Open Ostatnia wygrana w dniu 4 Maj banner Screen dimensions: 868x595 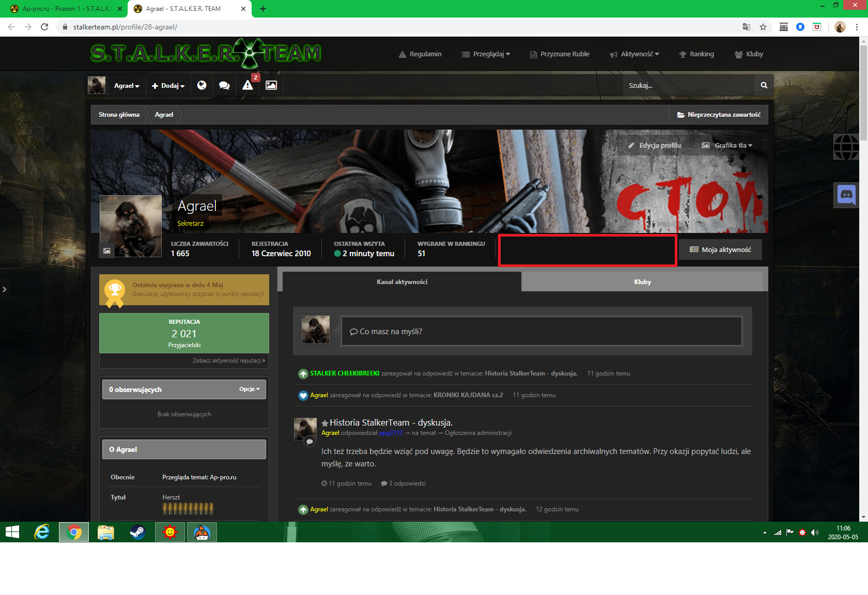(184, 290)
